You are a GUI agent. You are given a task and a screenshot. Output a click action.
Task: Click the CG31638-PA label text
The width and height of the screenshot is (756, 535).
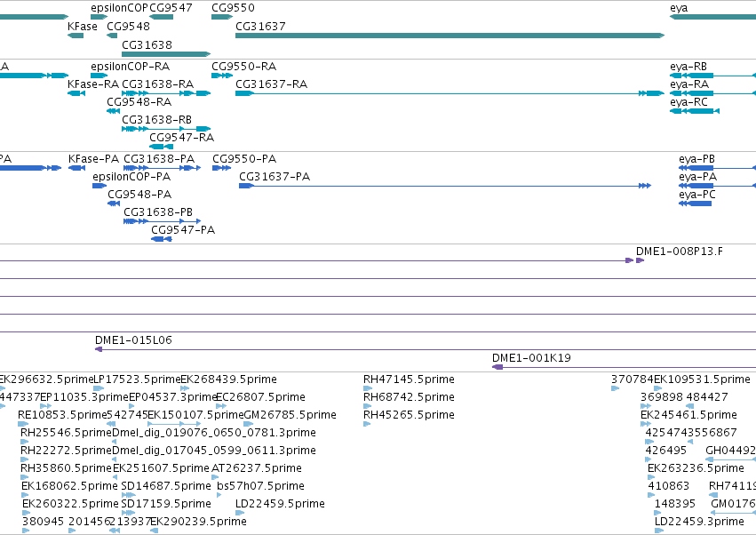pyautogui.click(x=159, y=159)
